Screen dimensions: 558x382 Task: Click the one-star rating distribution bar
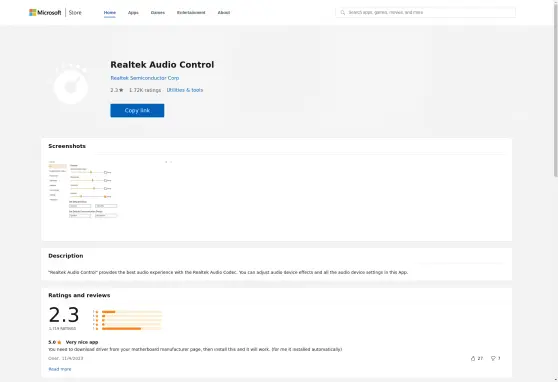pyautogui.click(x=131, y=329)
